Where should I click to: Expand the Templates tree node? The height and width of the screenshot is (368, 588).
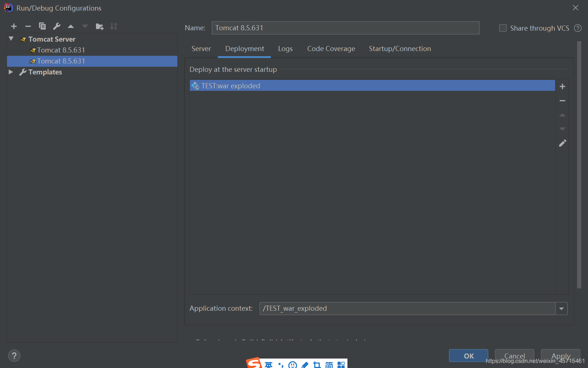(x=11, y=72)
